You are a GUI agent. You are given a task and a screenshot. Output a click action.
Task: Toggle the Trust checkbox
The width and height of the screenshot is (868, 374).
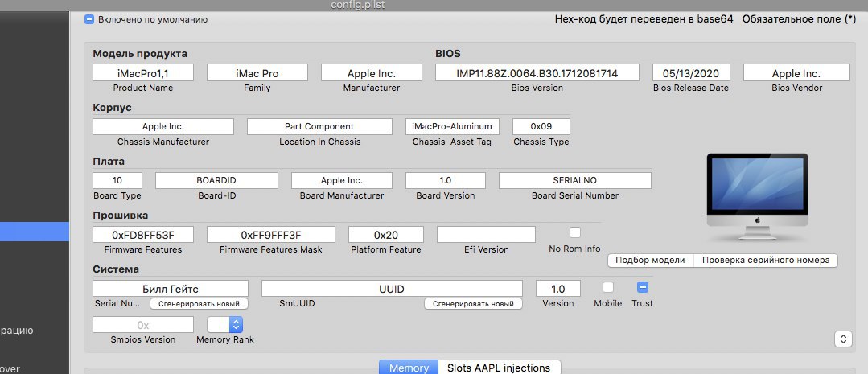642,287
